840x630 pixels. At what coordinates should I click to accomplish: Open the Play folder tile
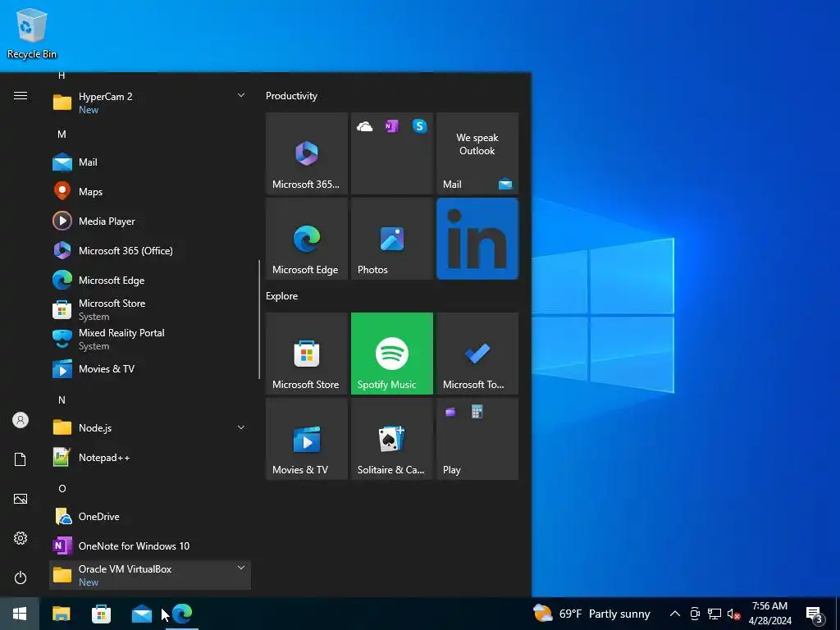(x=477, y=439)
